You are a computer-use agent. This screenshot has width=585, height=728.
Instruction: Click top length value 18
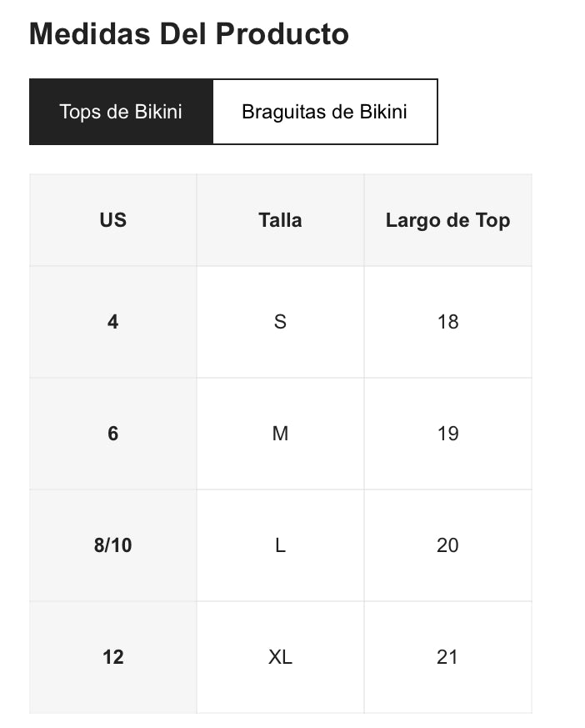tap(447, 322)
